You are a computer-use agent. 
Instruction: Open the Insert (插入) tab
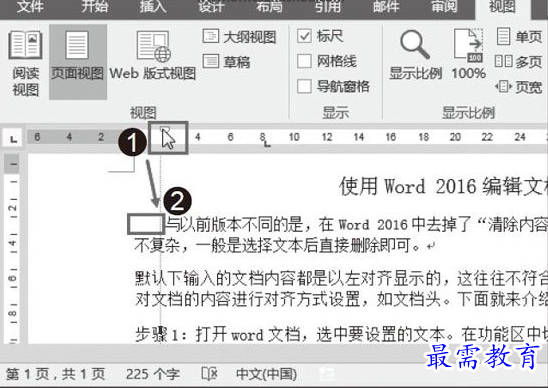tap(153, 6)
